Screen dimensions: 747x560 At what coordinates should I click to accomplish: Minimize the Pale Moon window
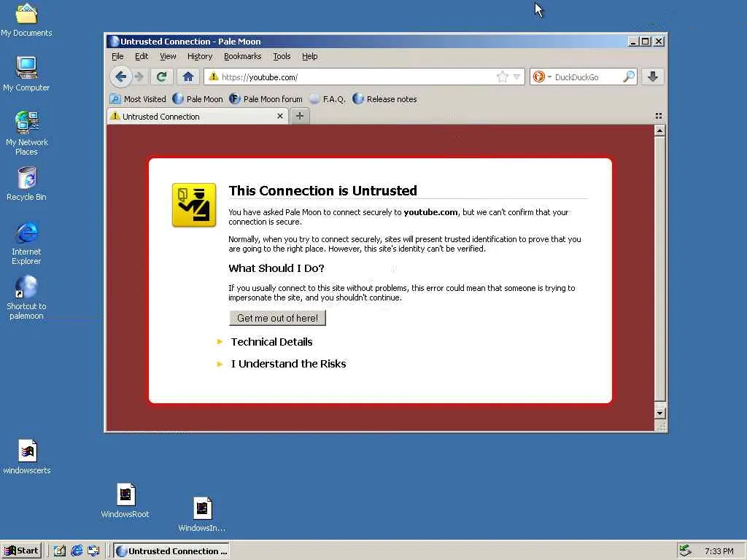pyautogui.click(x=633, y=42)
